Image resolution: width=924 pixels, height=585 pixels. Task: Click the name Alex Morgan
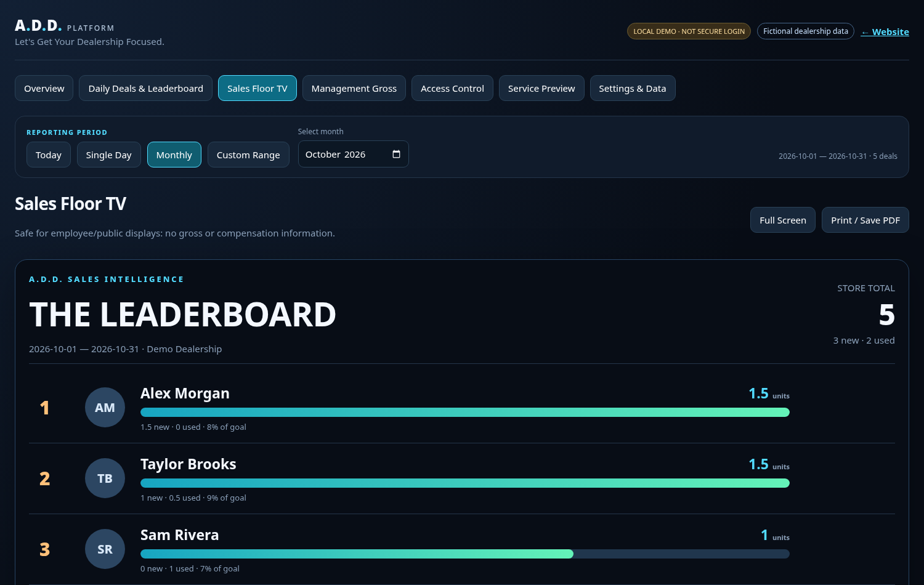(185, 393)
